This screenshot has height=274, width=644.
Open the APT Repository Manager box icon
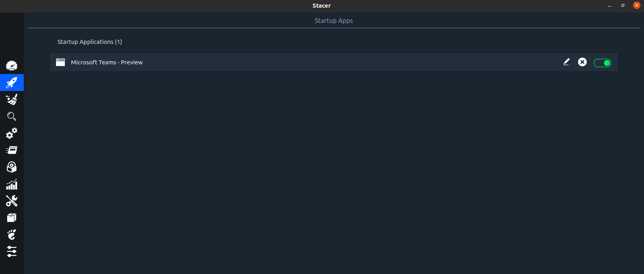[12, 218]
